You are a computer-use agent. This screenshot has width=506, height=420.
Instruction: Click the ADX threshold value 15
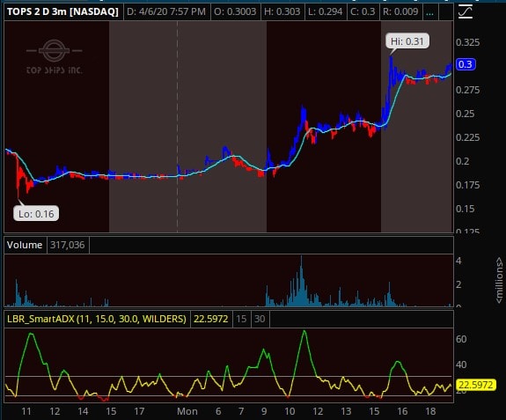[x=241, y=319]
